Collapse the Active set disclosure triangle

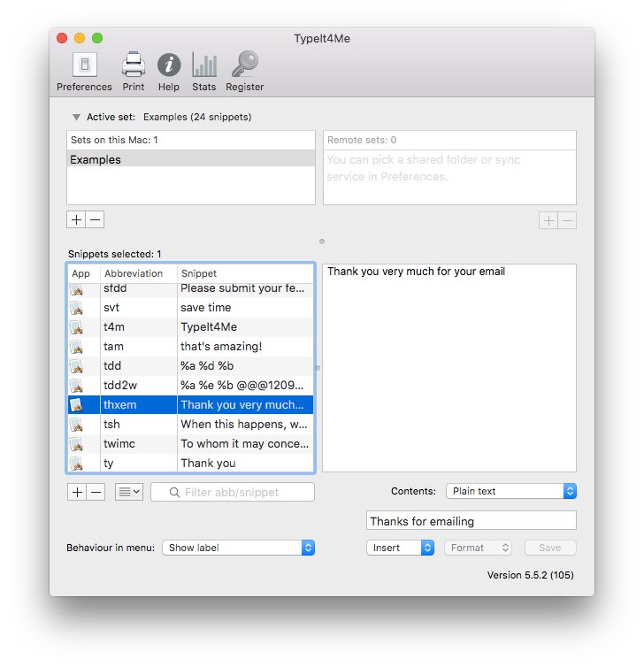[x=76, y=117]
